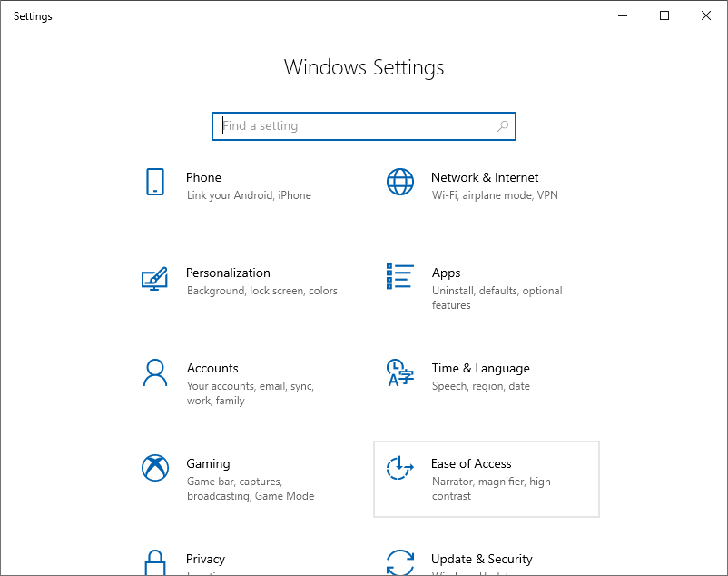Click 'Link your Android, iPhone' text
Screen dimensions: 728x576
[249, 195]
